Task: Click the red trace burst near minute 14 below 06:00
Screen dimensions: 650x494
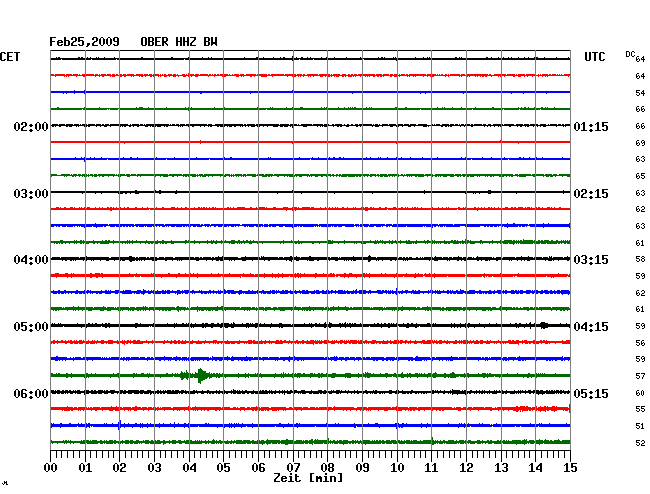Action: tap(536, 409)
